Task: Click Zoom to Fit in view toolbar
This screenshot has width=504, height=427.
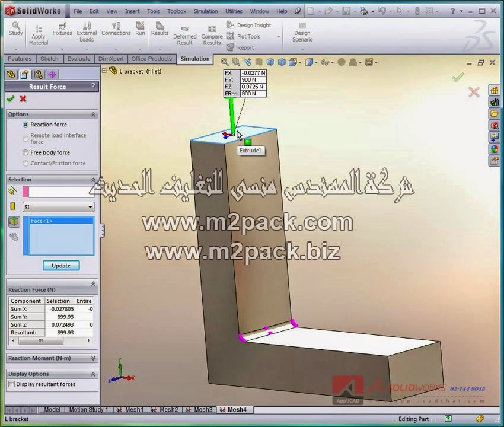Action: click(x=225, y=62)
